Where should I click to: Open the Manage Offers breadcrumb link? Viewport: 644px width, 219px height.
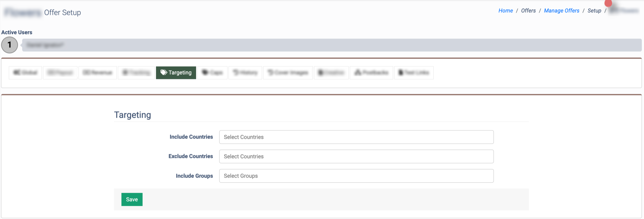coord(561,11)
